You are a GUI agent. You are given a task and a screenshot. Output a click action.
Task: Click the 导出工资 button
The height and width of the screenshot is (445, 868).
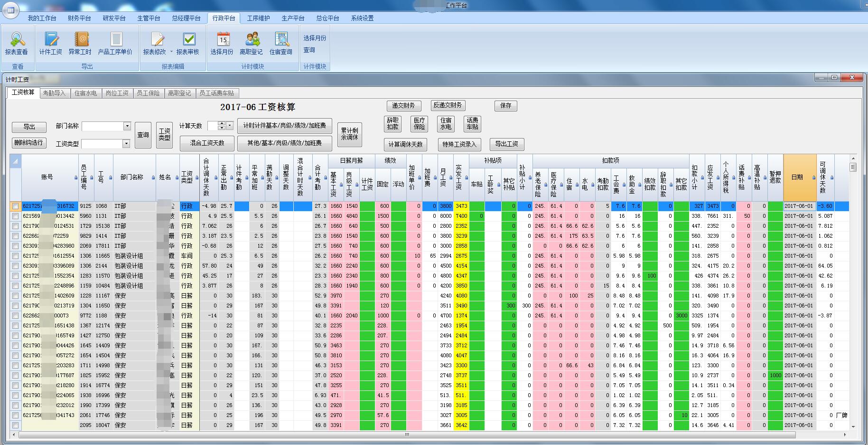pyautogui.click(x=506, y=144)
